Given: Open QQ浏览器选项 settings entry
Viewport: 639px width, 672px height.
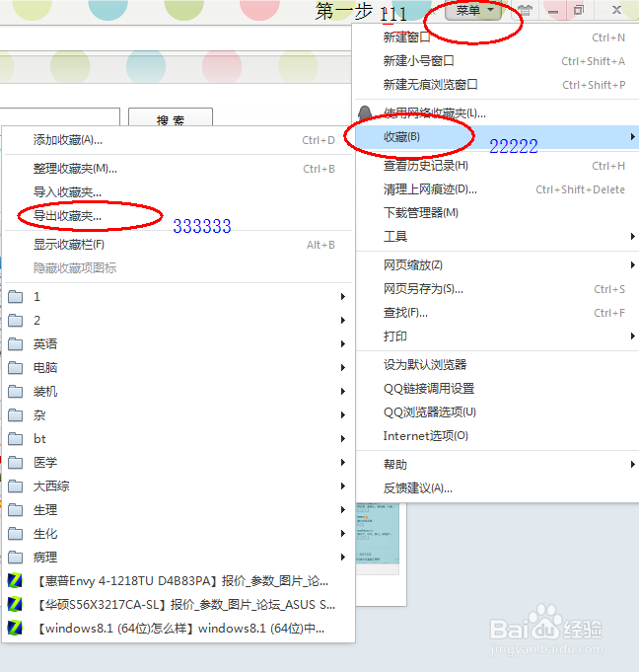Looking at the screenshot, I should (x=429, y=412).
